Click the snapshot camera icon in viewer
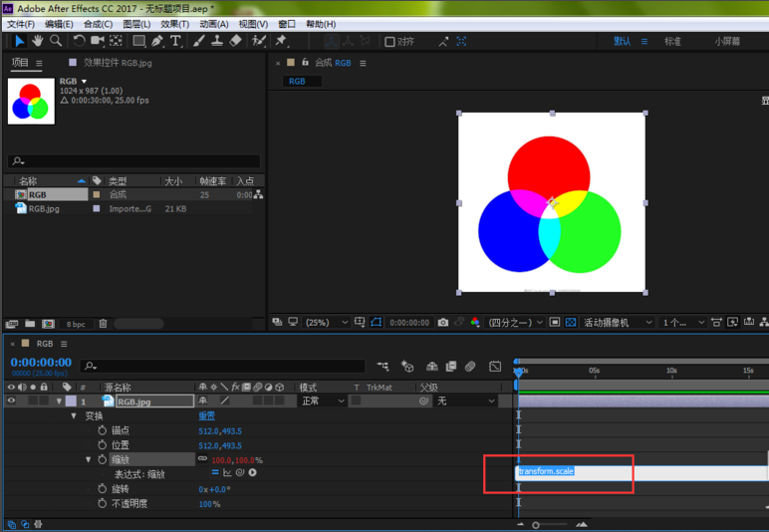This screenshot has width=769, height=532. pyautogui.click(x=443, y=323)
